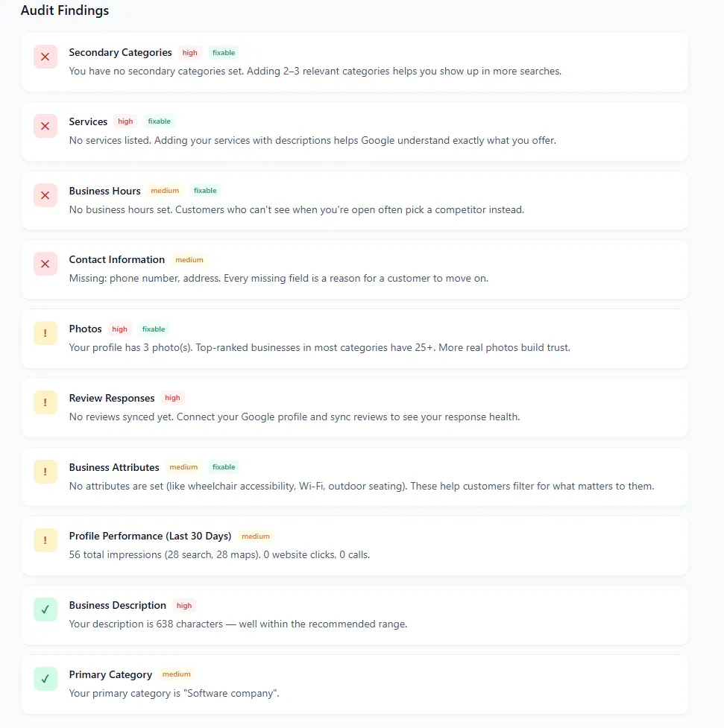Screen dimensions: 724x728
Task: Click the warning icon beside Profile Performance
Action: tap(45, 540)
